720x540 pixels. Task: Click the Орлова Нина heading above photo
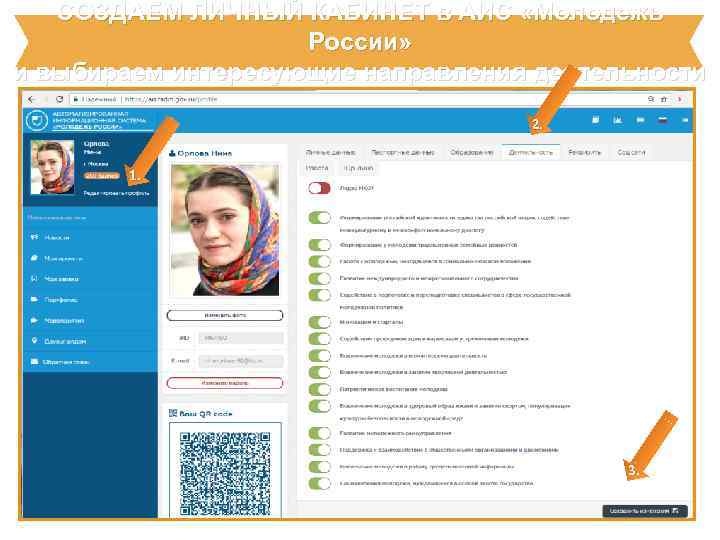tap(204, 153)
